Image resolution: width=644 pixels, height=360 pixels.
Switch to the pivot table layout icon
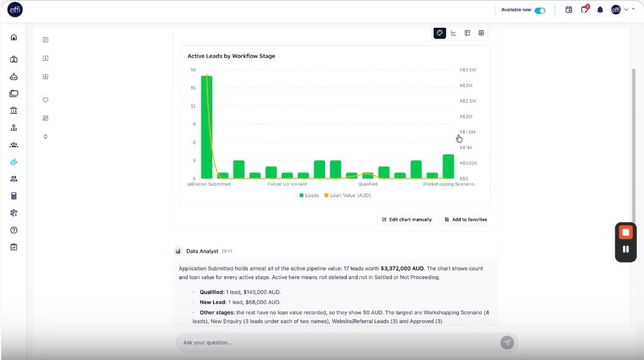tap(467, 33)
